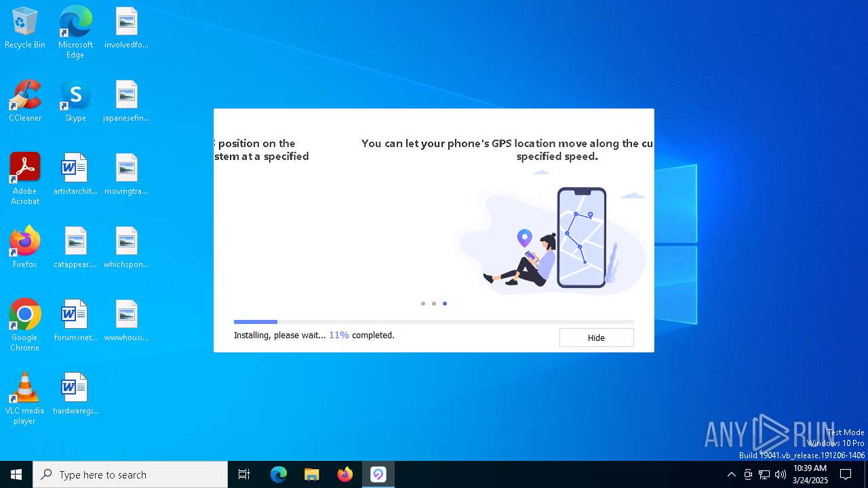Open CCleaner desktop shortcut
Viewport: 868px width, 488px height.
(25, 102)
